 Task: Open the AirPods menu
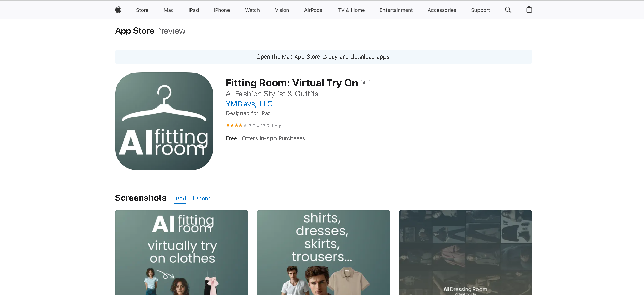(313, 10)
